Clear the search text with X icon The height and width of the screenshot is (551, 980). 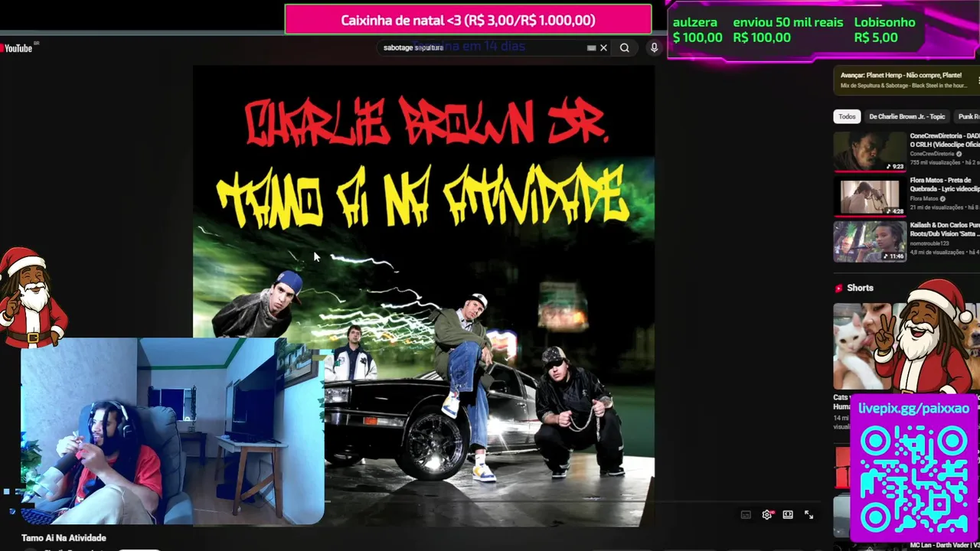[x=603, y=47]
